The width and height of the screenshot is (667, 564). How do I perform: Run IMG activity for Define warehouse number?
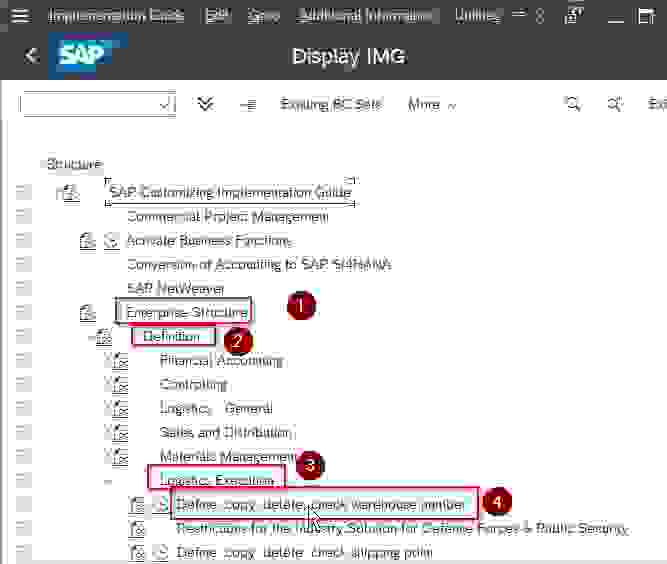160,505
